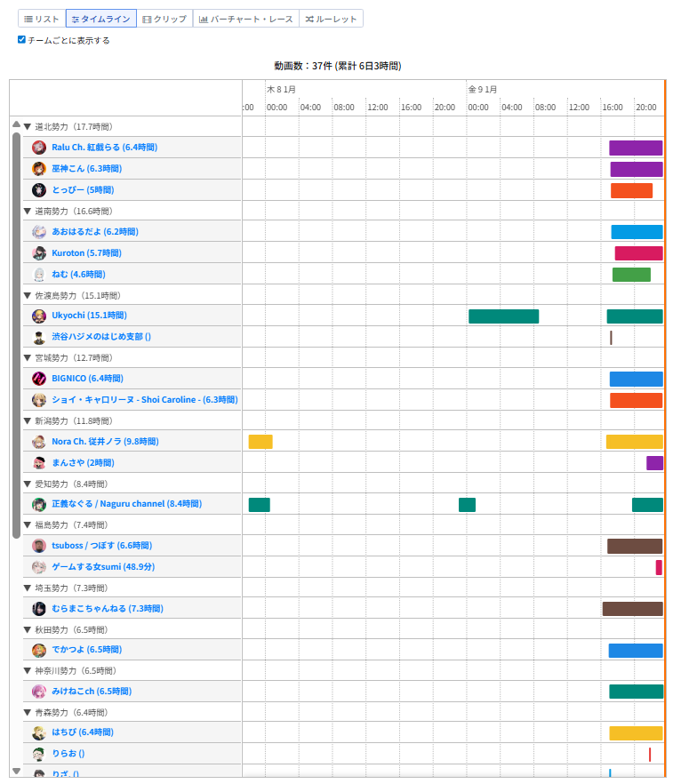Collapse 新潟勢力 group
The height and width of the screenshot is (784, 673).
pyautogui.click(x=28, y=421)
